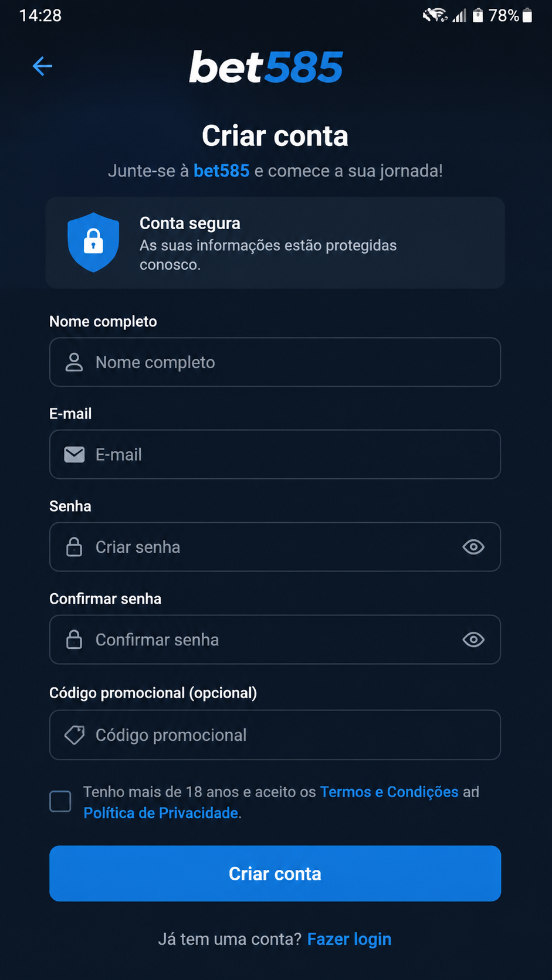Screen dimensions: 552x980
Task: Focus the Código promocional input field
Action: pyautogui.click(x=275, y=735)
